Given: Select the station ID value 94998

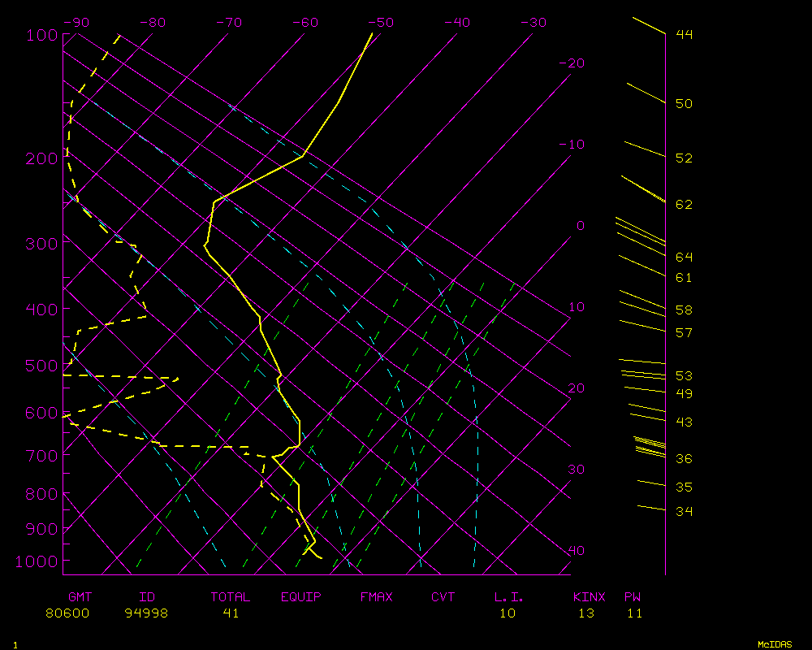Looking at the screenshot, I should pos(146,613).
